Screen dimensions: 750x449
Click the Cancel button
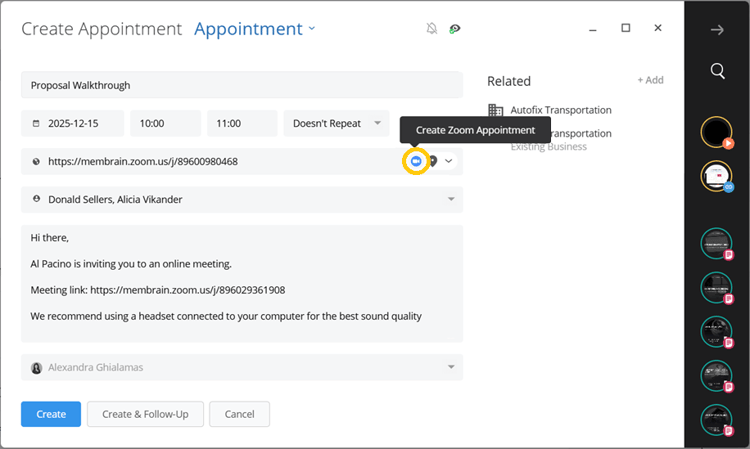(239, 414)
